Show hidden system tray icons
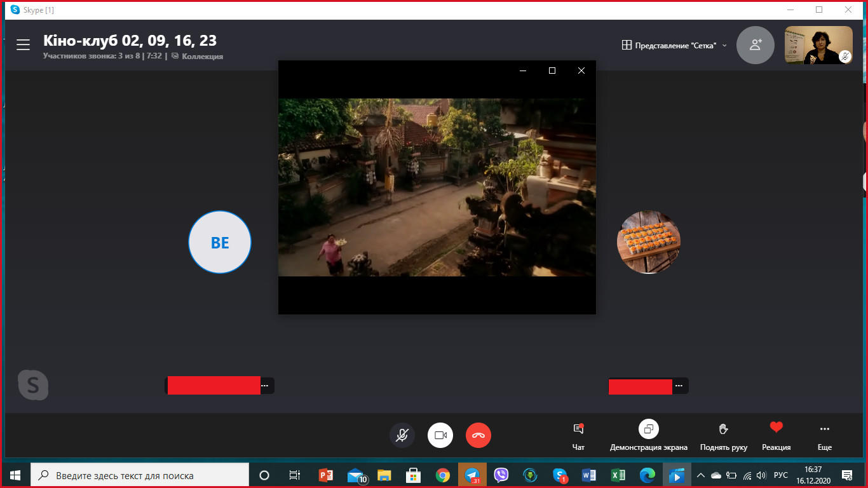The height and width of the screenshot is (488, 868). click(701, 475)
